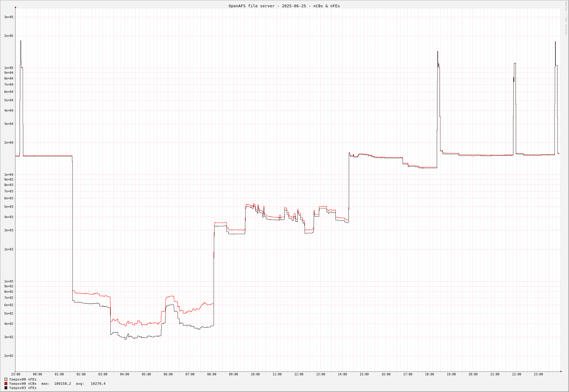
Task: Click the avg value '10270,4'
Action: [x=98, y=384]
